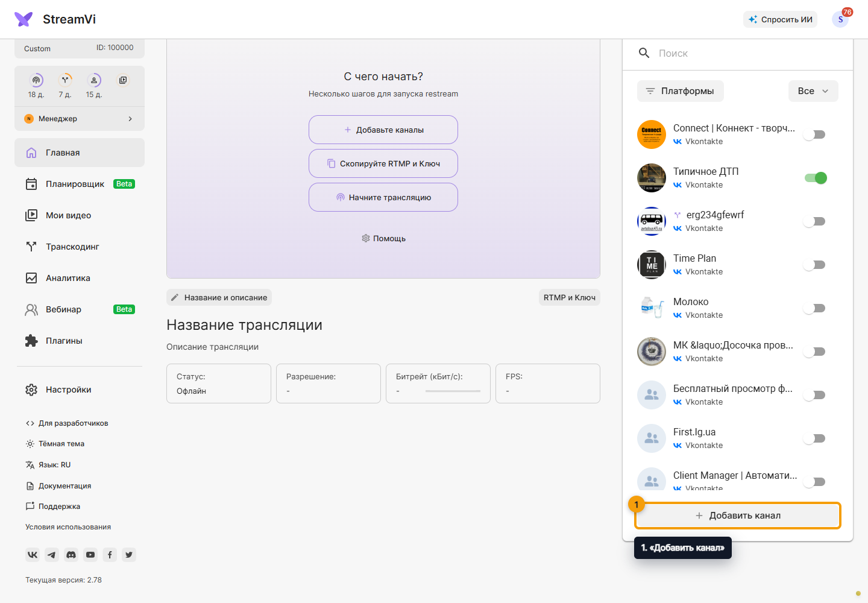Enable the Connect | Коннект channel toggle
The height and width of the screenshot is (603, 868).
tap(815, 134)
